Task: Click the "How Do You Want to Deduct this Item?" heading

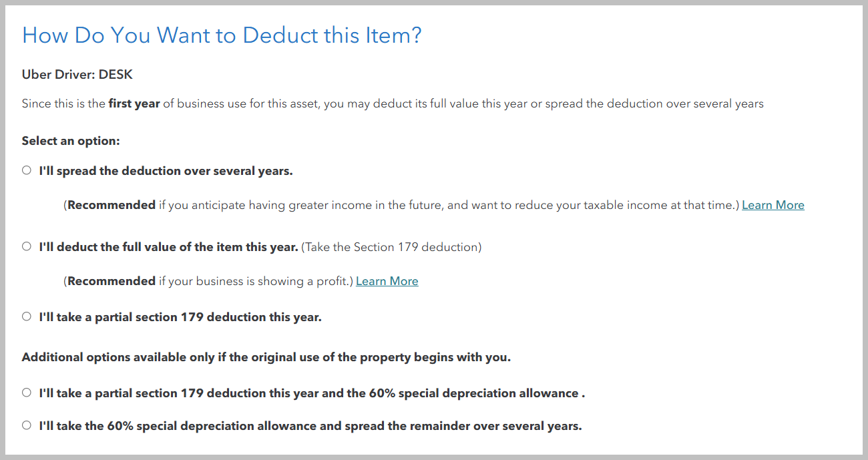Action: (x=222, y=35)
